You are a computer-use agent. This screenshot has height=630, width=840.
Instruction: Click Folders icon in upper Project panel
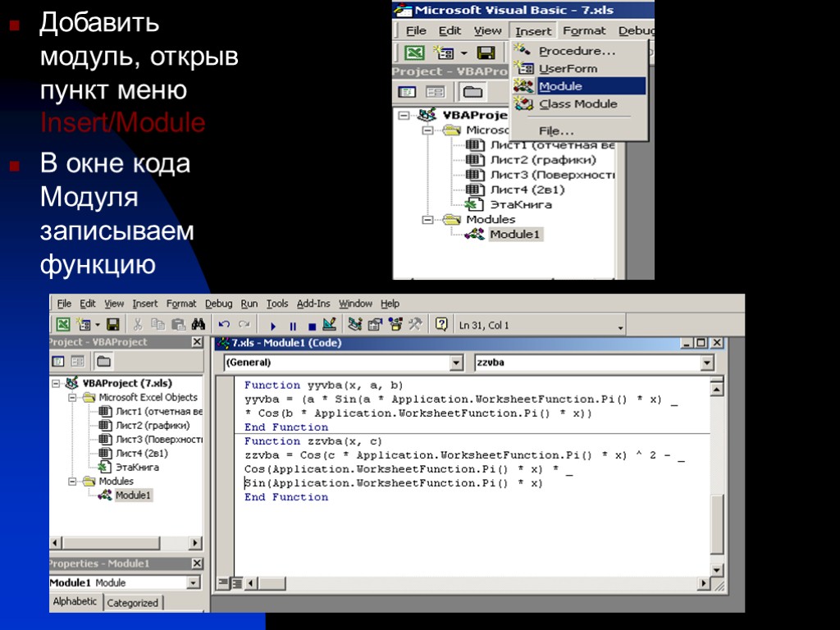pos(472,92)
